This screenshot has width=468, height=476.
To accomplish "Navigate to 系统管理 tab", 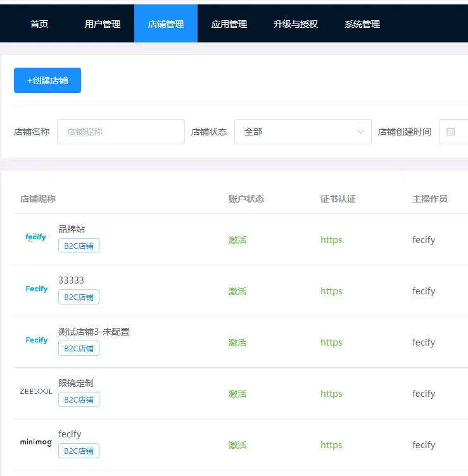I will point(362,24).
